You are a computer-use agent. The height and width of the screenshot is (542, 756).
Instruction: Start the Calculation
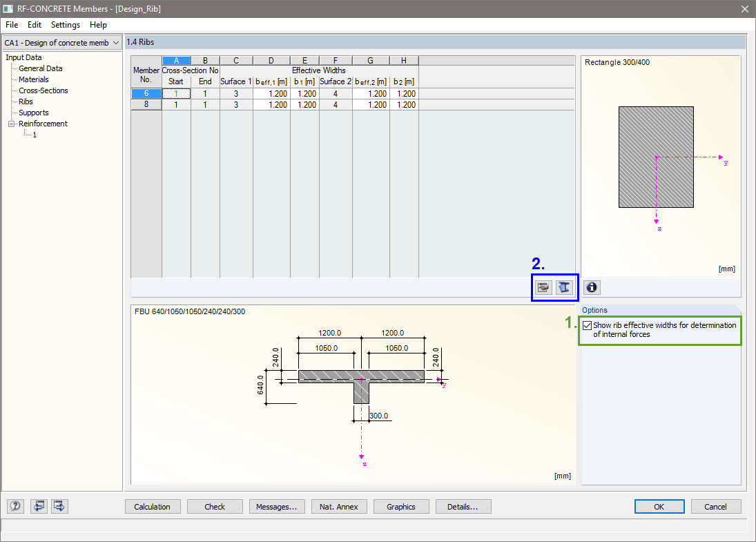[x=152, y=506]
